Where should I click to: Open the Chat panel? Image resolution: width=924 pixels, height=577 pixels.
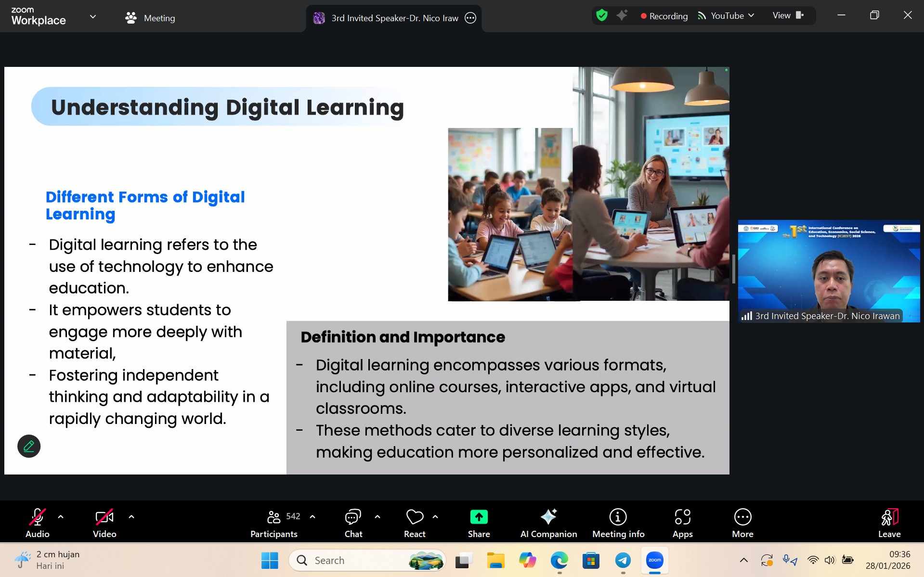(353, 523)
